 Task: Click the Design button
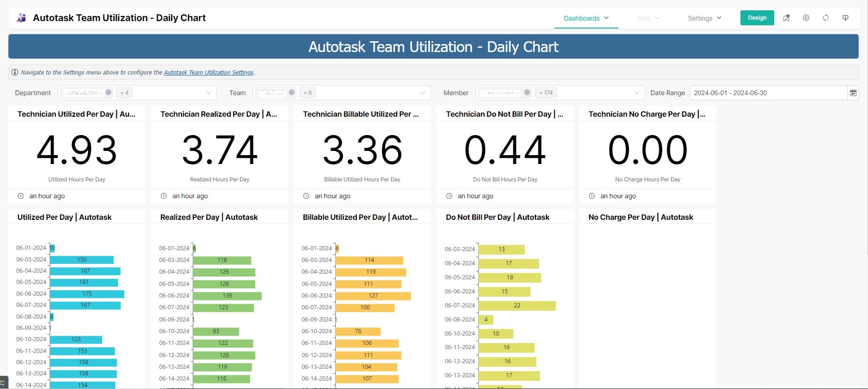click(757, 18)
